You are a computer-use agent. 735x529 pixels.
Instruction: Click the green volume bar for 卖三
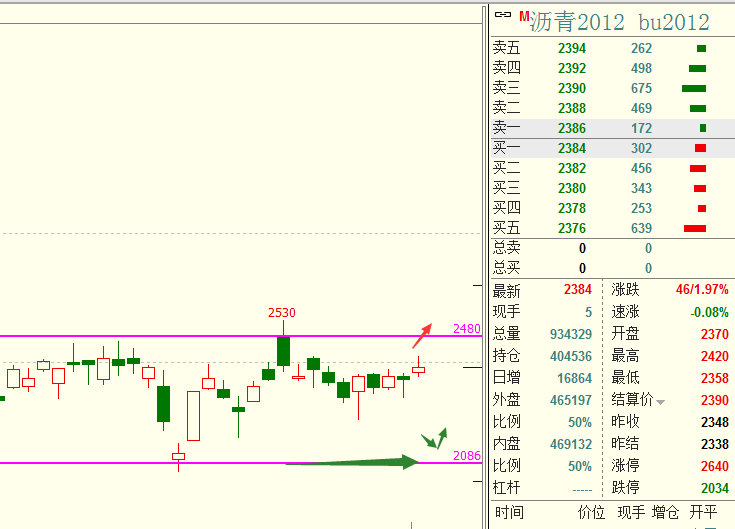[x=694, y=88]
